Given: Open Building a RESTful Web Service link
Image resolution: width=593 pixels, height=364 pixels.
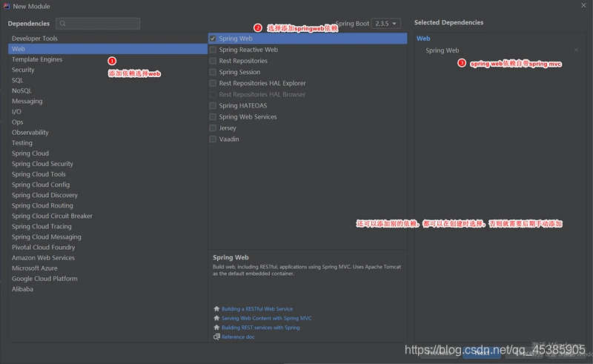Looking at the screenshot, I should click(257, 308).
